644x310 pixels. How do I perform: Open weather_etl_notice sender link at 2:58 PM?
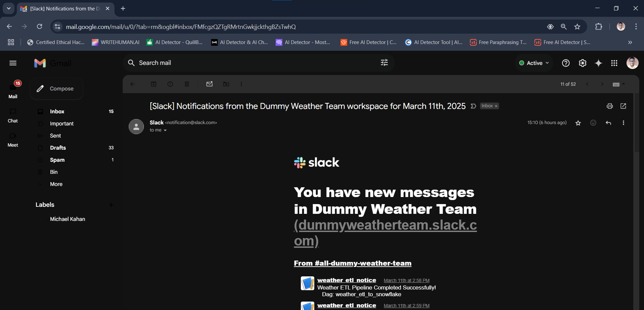point(347,280)
